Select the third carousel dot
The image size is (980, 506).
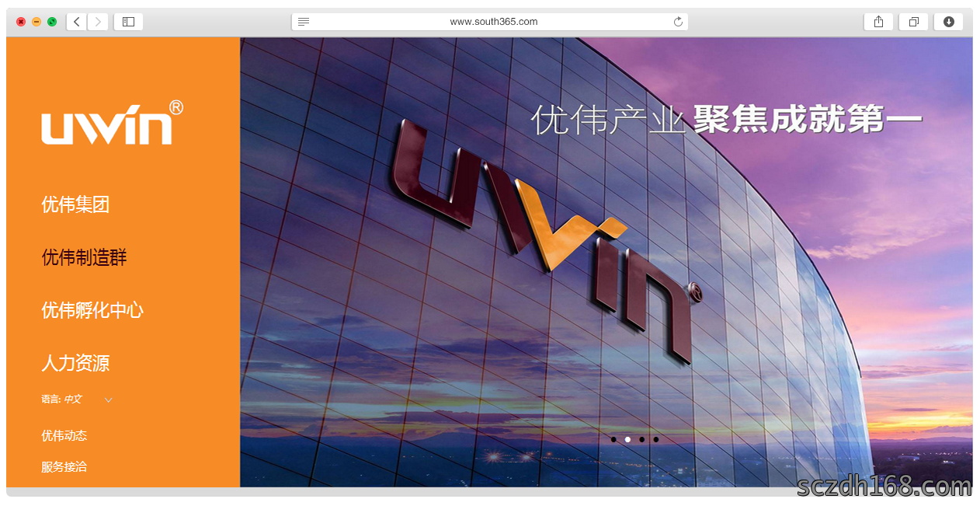[x=641, y=439]
